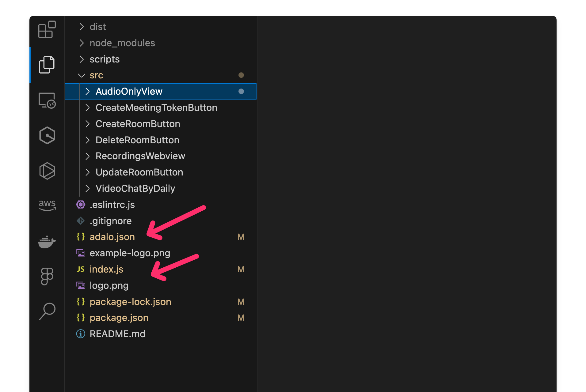Screen dimensions: 586x392
Task: Open package.json file
Action: click(119, 318)
